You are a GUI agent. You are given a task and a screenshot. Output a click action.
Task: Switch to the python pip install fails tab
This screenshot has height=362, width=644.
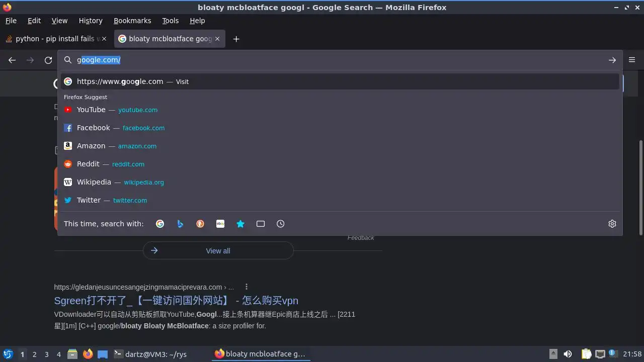click(x=55, y=39)
